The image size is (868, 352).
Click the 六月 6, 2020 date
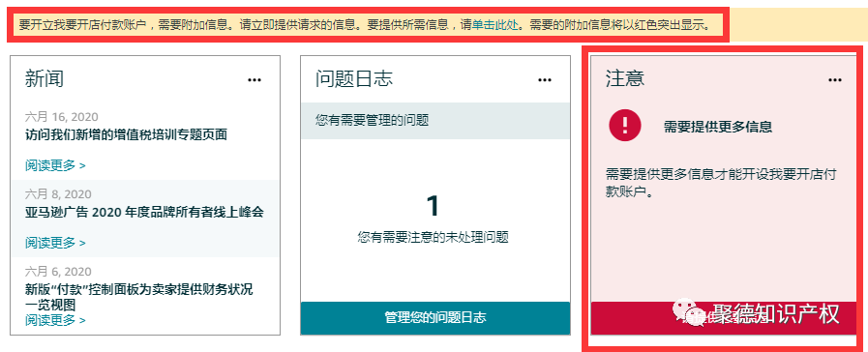58,272
